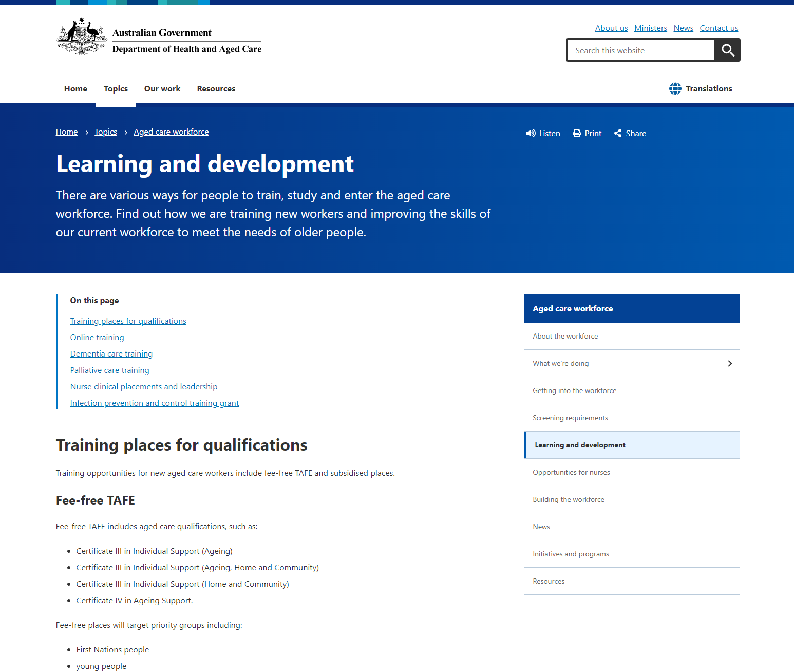Click the search magnifier icon

727,50
